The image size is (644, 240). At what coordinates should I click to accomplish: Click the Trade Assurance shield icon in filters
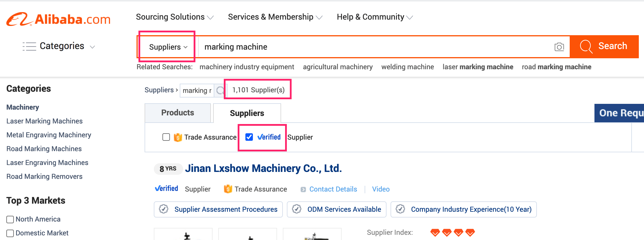(x=178, y=137)
